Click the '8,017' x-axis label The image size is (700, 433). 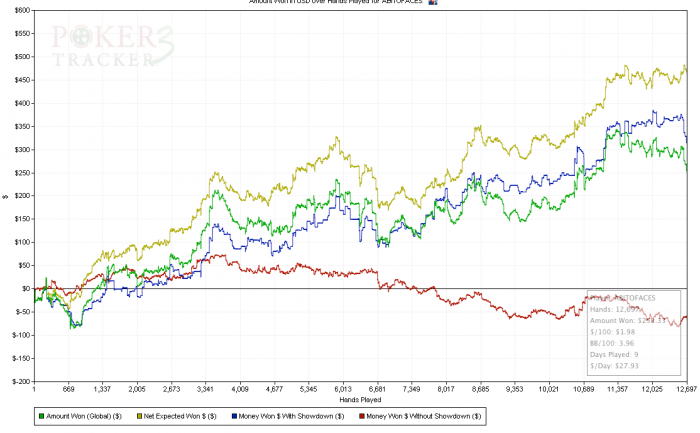click(x=446, y=389)
